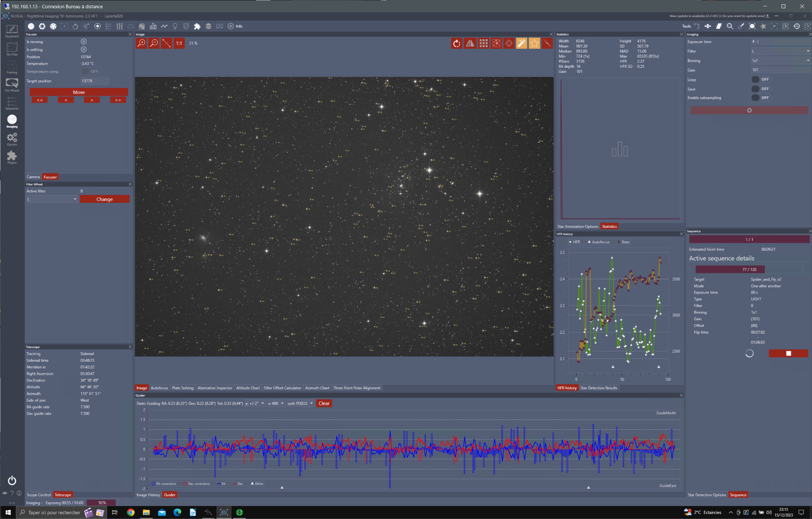The width and height of the screenshot is (812, 519).
Task: Switch to the Camera tab
Action: tap(33, 177)
